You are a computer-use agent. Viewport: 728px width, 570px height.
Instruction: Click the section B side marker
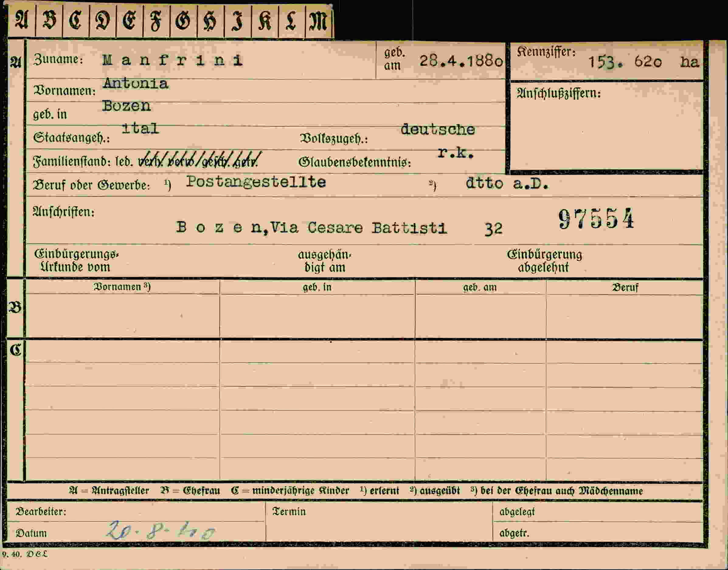click(15, 307)
